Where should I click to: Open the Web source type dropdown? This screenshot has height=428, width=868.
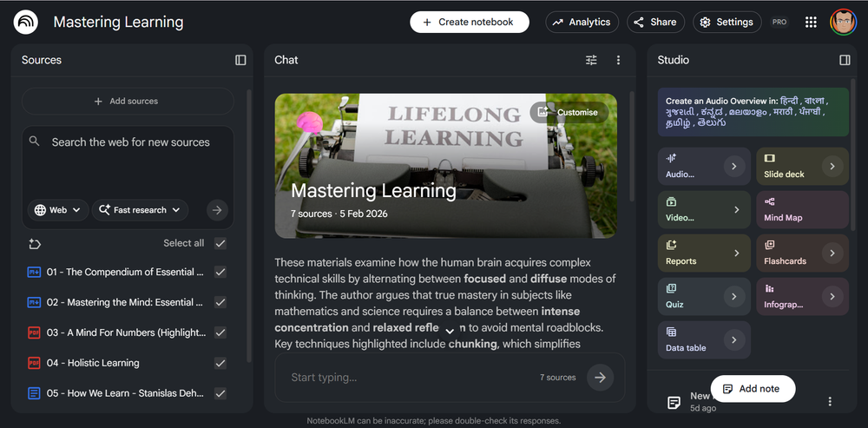coord(57,210)
